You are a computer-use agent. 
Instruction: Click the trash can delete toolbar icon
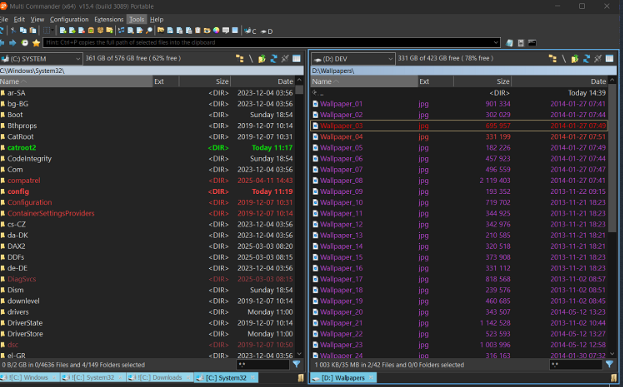click(197, 30)
